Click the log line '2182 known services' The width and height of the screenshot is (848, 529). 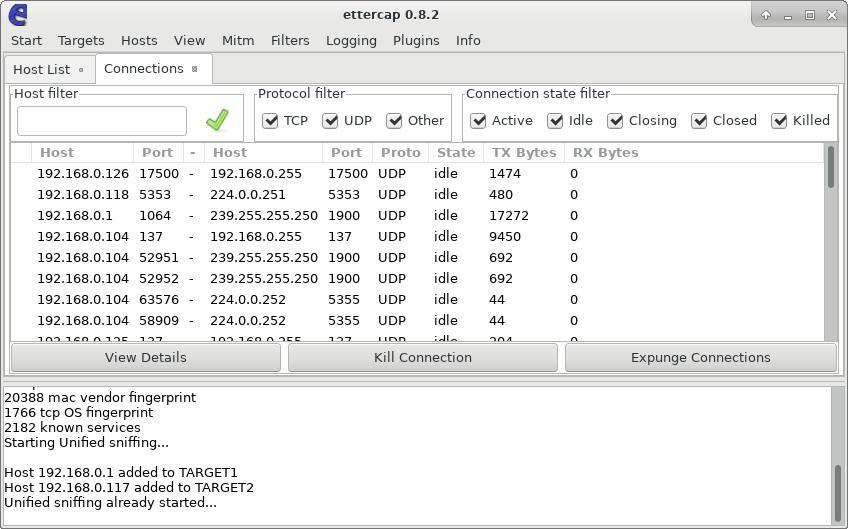pyautogui.click(x=72, y=427)
